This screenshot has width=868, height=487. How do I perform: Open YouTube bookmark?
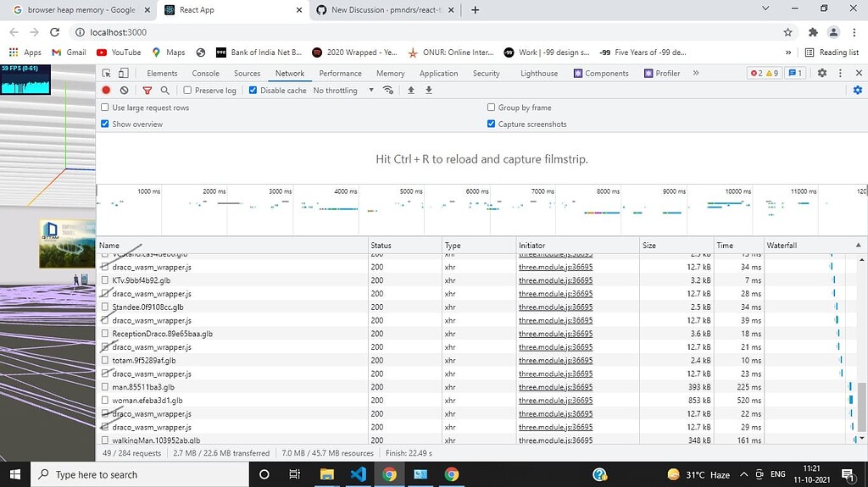tap(119, 52)
